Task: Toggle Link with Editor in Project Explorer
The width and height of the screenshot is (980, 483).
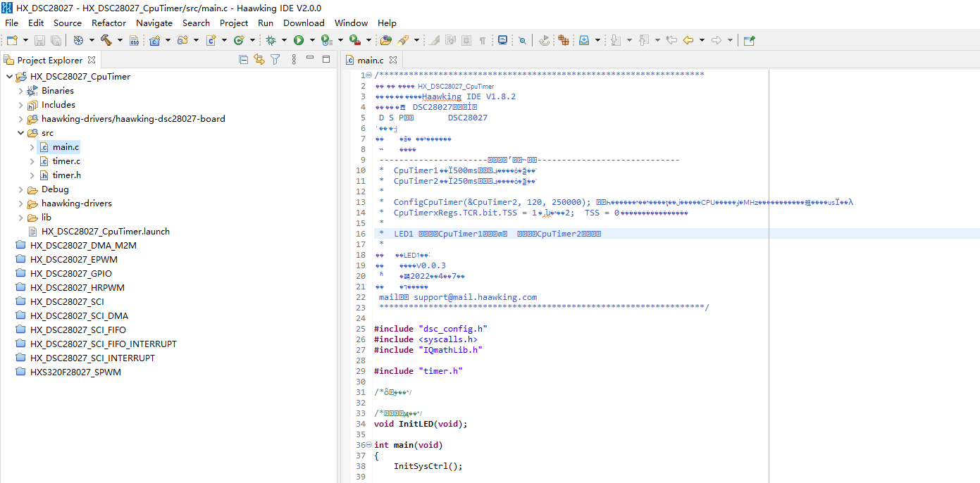Action: click(x=259, y=60)
